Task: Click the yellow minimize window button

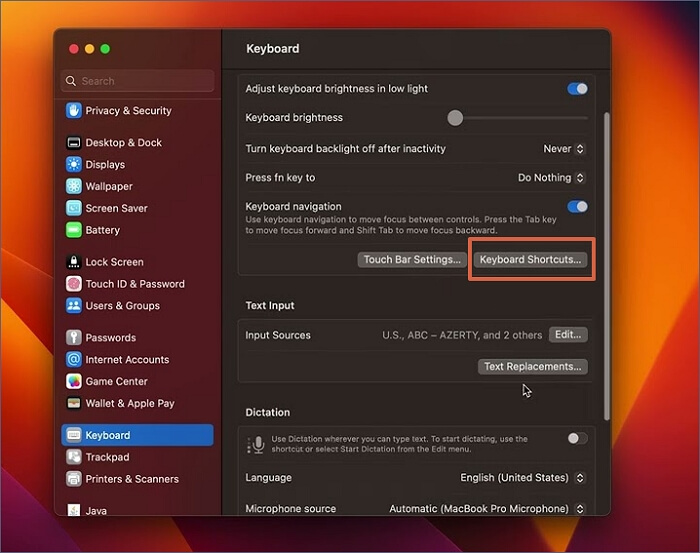Action: pos(89,49)
